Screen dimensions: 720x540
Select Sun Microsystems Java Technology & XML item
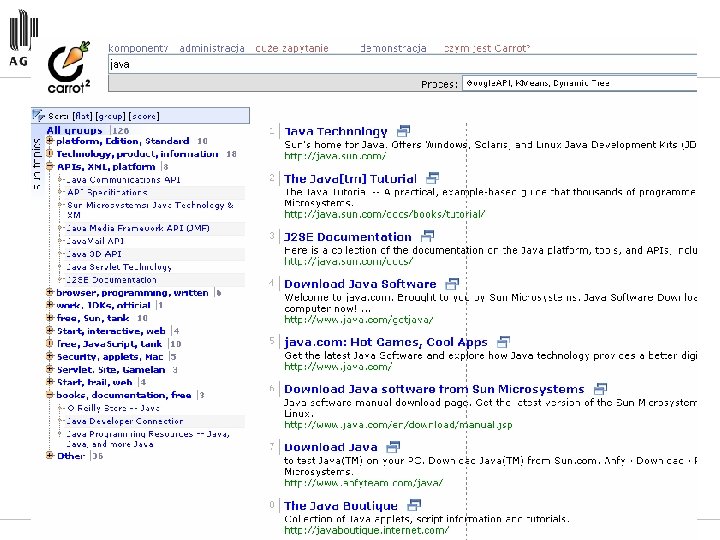pyautogui.click(x=150, y=210)
